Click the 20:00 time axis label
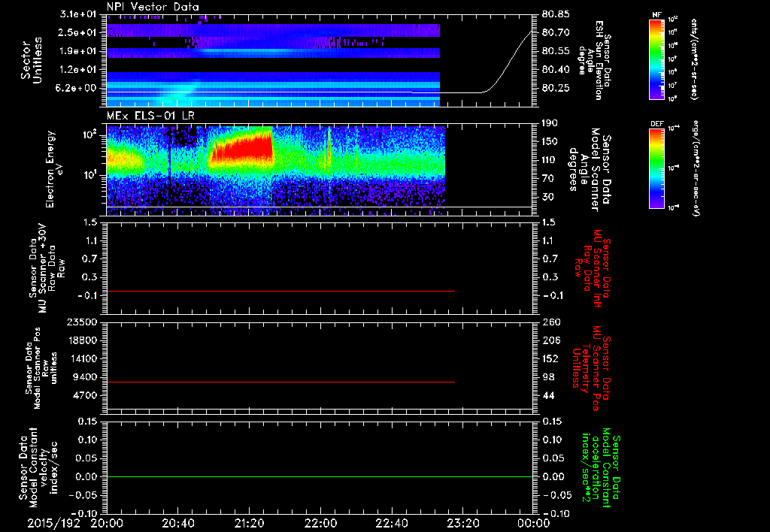The width and height of the screenshot is (770, 532). tap(107, 521)
